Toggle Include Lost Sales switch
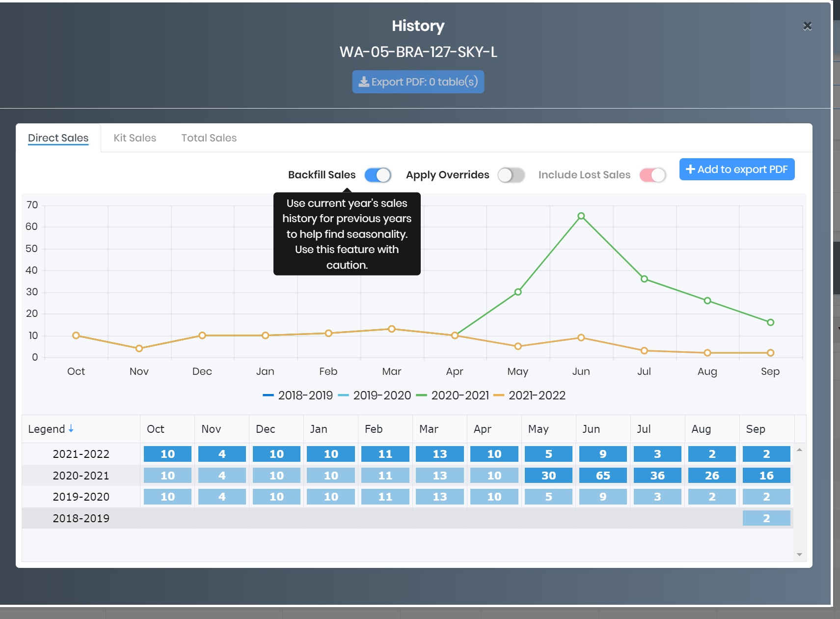840x619 pixels. 653,175
